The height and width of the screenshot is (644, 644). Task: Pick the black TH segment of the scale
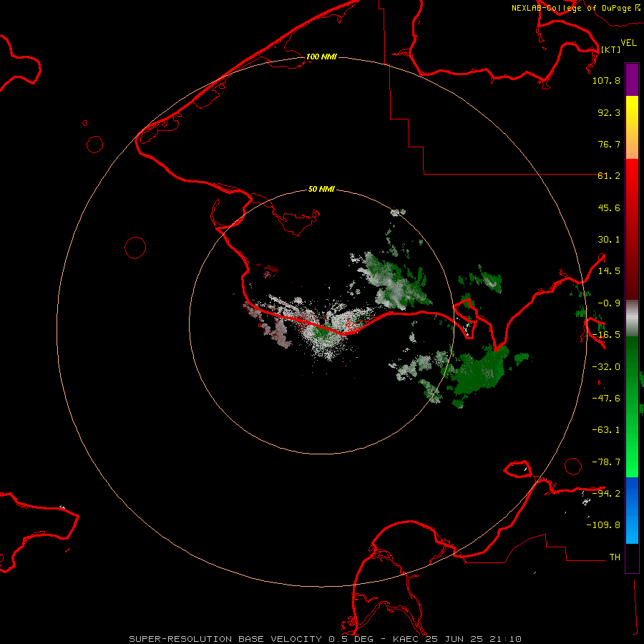click(632, 558)
